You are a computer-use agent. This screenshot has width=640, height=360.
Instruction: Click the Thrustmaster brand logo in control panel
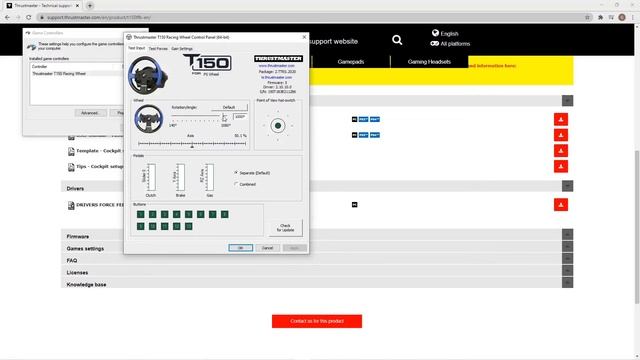(278, 58)
